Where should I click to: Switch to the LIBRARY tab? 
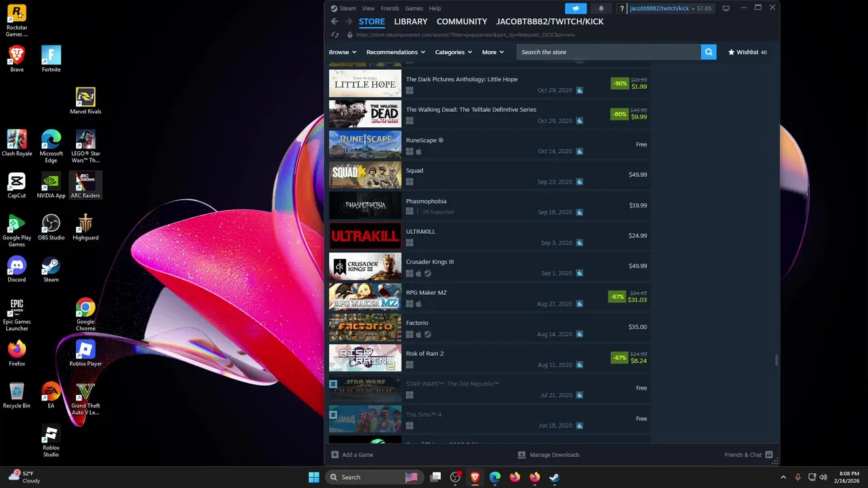pyautogui.click(x=410, y=22)
